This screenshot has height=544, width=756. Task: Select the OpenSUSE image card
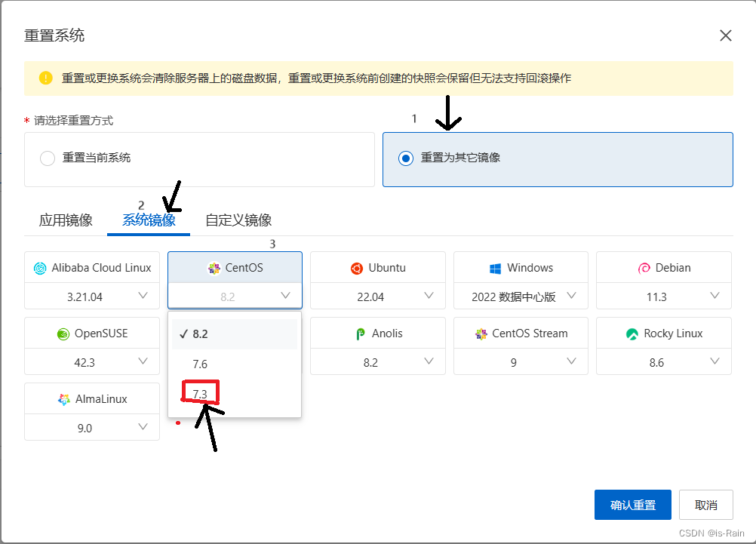[x=91, y=333]
